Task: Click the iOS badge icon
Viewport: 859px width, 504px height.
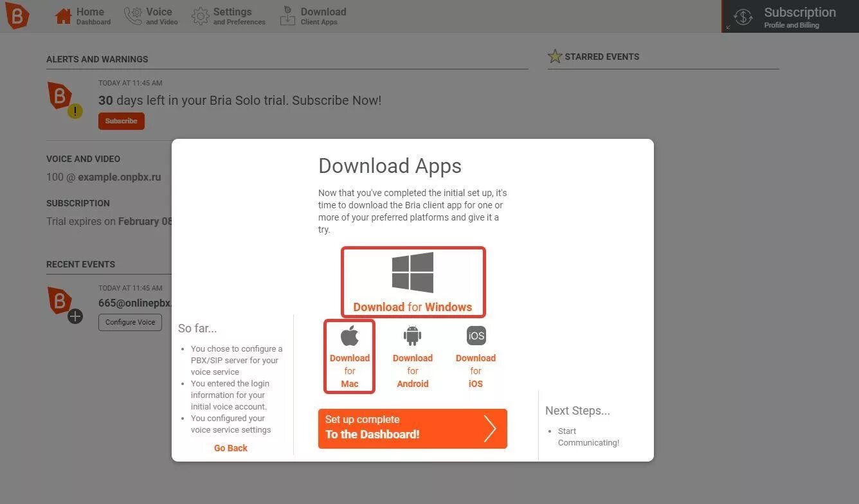Action: click(x=476, y=336)
